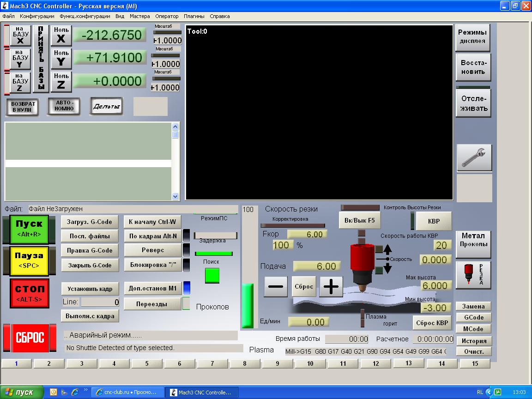The width and height of the screenshot is (532, 399).
Task: Click the Zero X axis button
Action: [x=61, y=36]
